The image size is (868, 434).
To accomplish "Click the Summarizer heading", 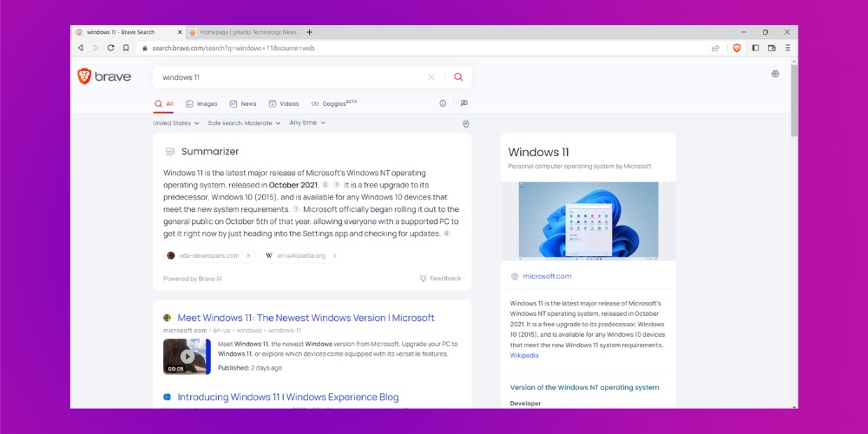I will [210, 152].
